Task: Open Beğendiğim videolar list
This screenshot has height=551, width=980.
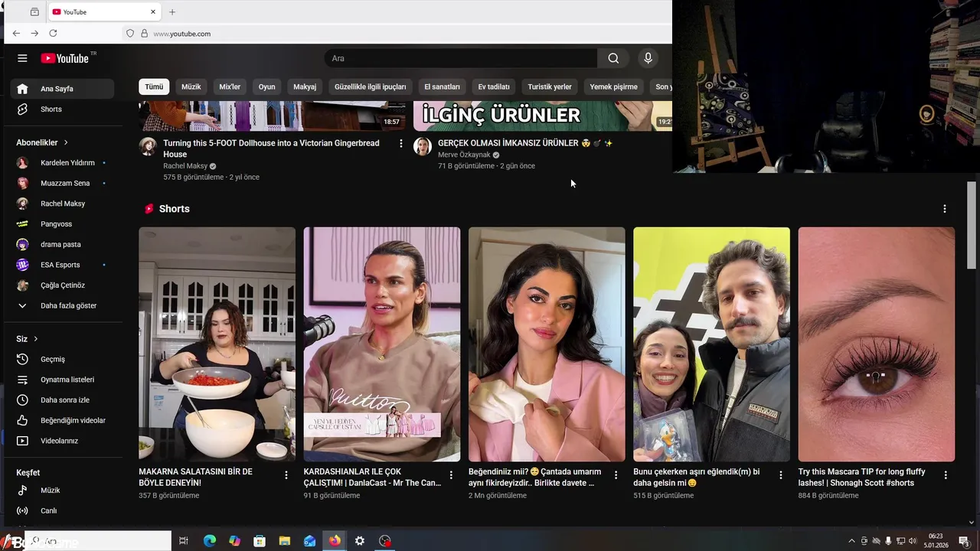Action: point(62,420)
